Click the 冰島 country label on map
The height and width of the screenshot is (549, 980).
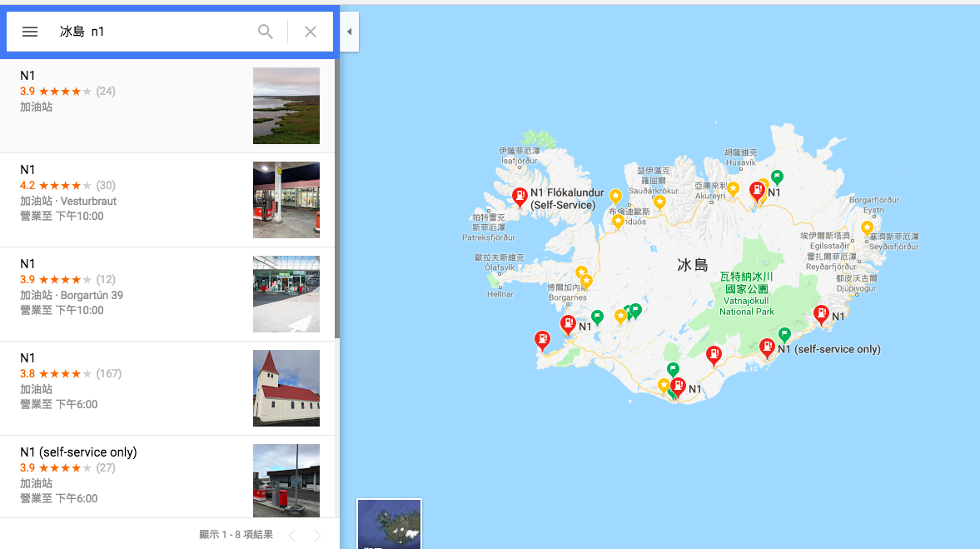coord(693,265)
